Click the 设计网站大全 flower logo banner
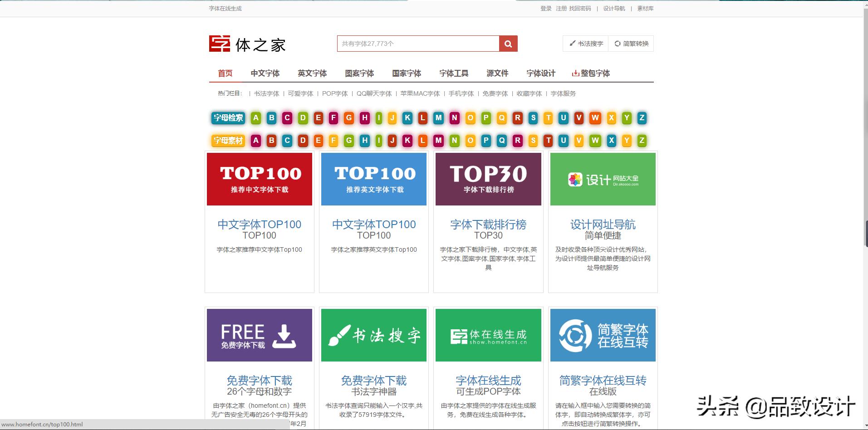Screen dimensions: 868x430 (x=603, y=179)
